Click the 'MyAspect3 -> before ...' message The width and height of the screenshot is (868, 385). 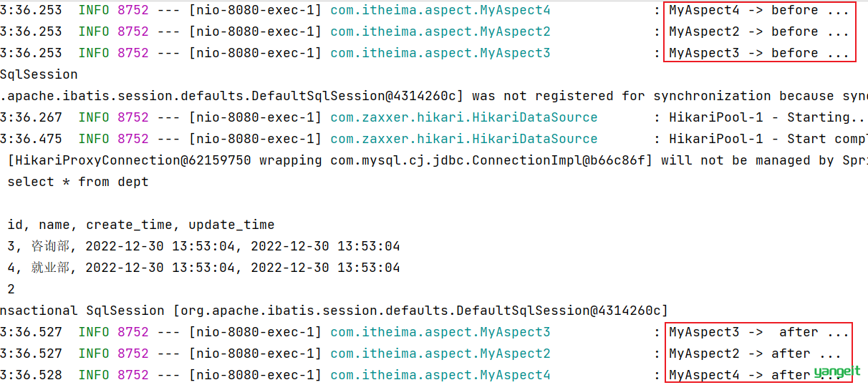[759, 53]
